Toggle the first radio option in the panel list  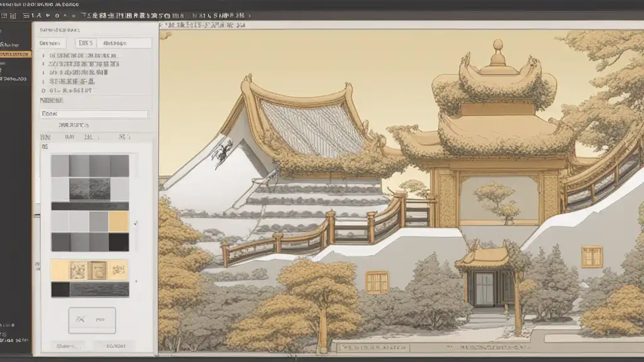(43, 55)
